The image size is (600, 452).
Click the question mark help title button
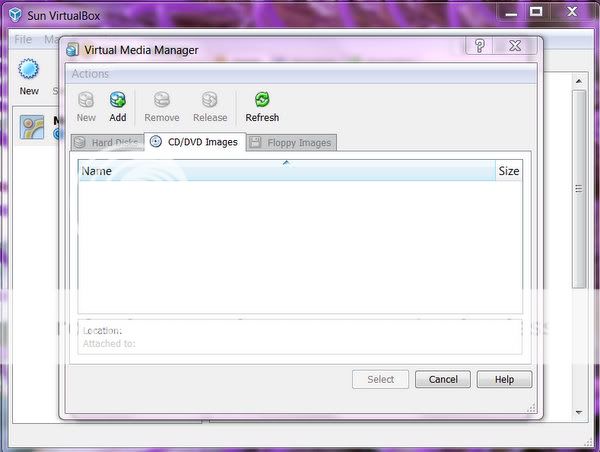479,46
